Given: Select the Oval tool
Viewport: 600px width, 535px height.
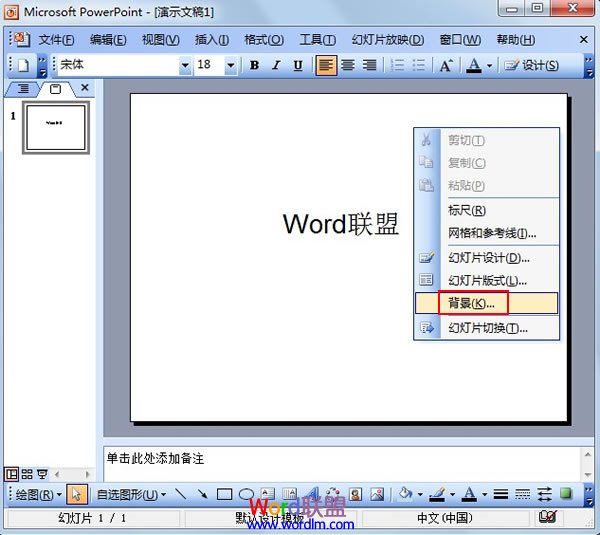Looking at the screenshot, I should pyautogui.click(x=246, y=494).
